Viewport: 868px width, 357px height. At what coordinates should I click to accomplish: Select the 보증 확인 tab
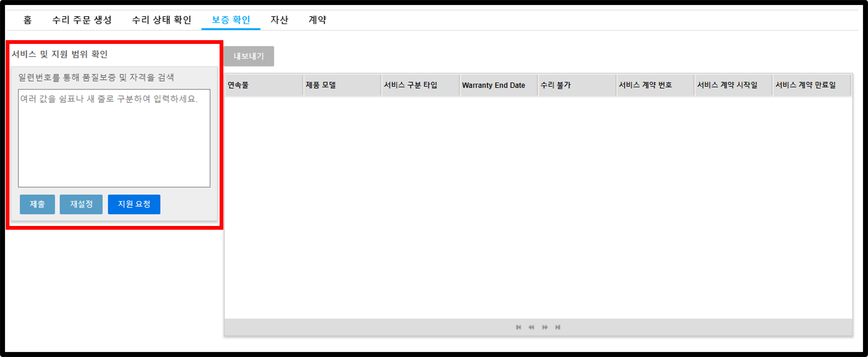(x=231, y=20)
